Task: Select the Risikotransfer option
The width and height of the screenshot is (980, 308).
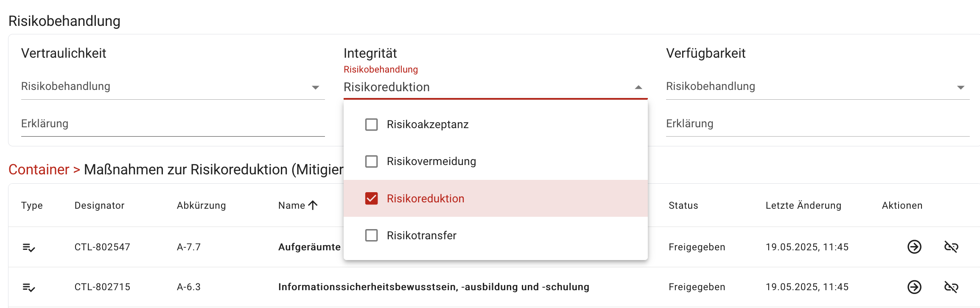Action: [x=371, y=235]
